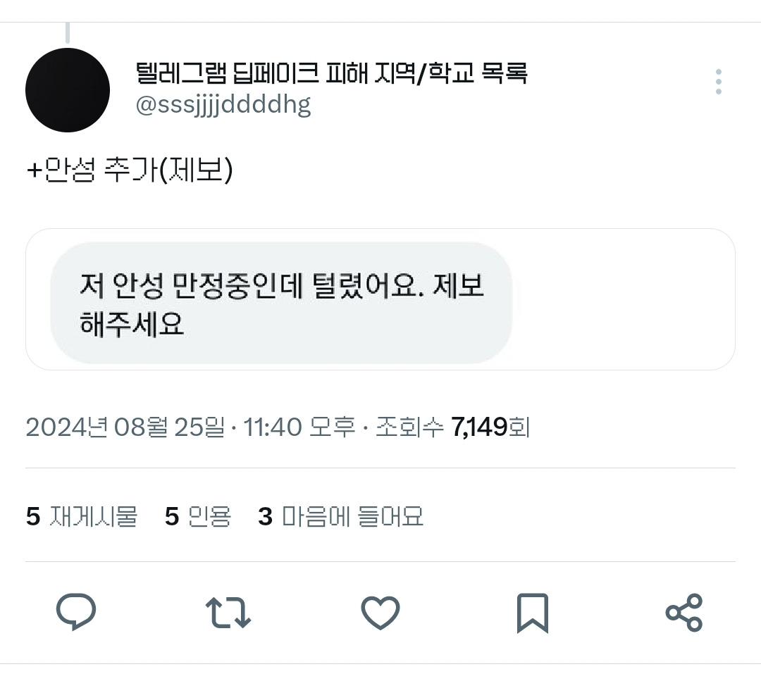Open the 5 인용 quotes list
The width and height of the screenshot is (761, 700).
point(198,516)
